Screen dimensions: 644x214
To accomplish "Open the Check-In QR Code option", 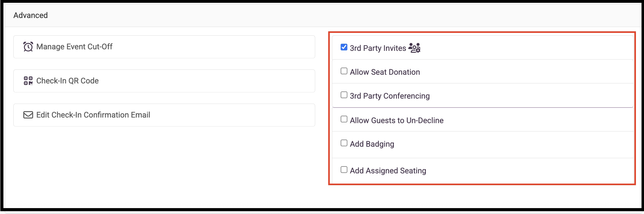I will click(164, 81).
